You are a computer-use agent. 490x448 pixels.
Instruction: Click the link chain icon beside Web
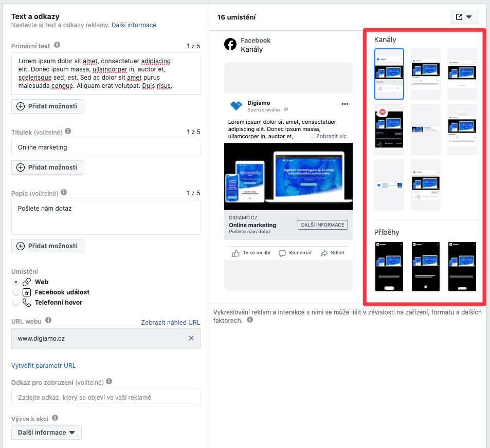tap(27, 282)
